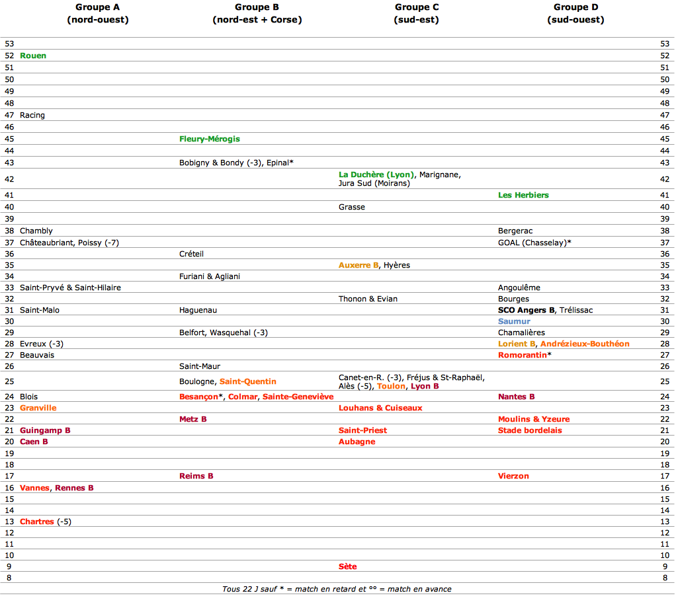Click Bourges in Groupe D
This screenshot has height=616, width=678.
(x=513, y=299)
